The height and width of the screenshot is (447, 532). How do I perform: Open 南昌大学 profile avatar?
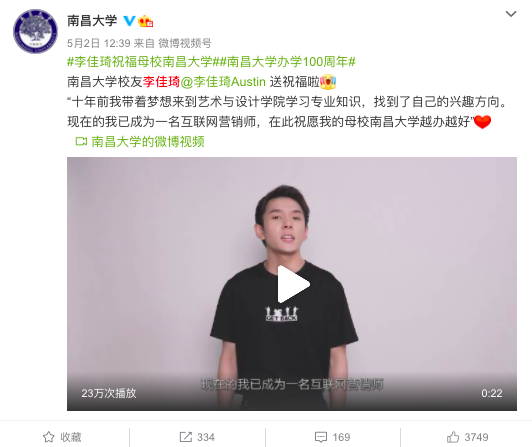tap(35, 31)
